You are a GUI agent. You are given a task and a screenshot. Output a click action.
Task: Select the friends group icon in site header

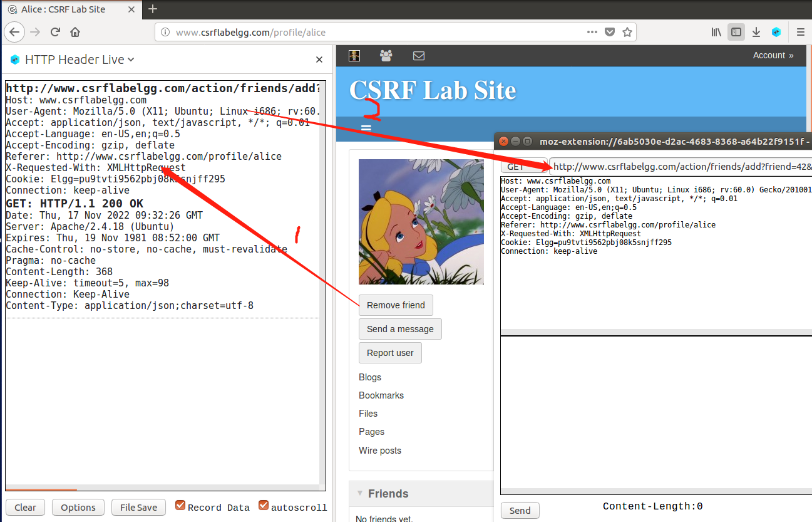[386, 55]
